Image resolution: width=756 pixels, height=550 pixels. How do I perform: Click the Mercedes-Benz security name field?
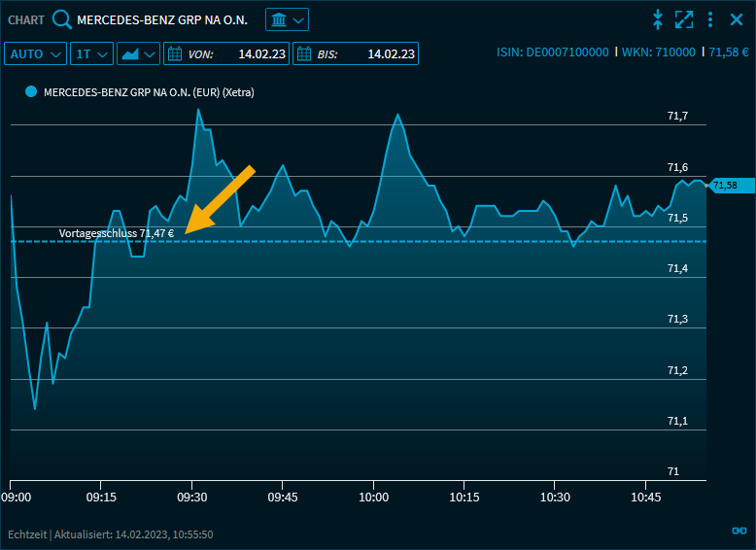point(162,19)
